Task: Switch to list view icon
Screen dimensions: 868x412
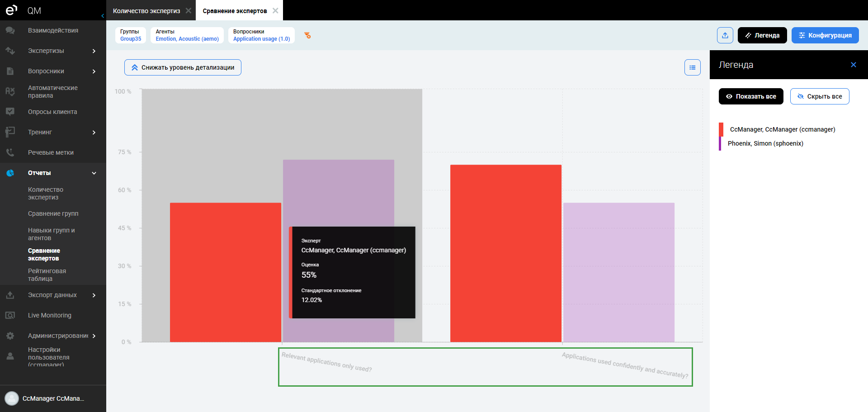Action: (x=693, y=67)
